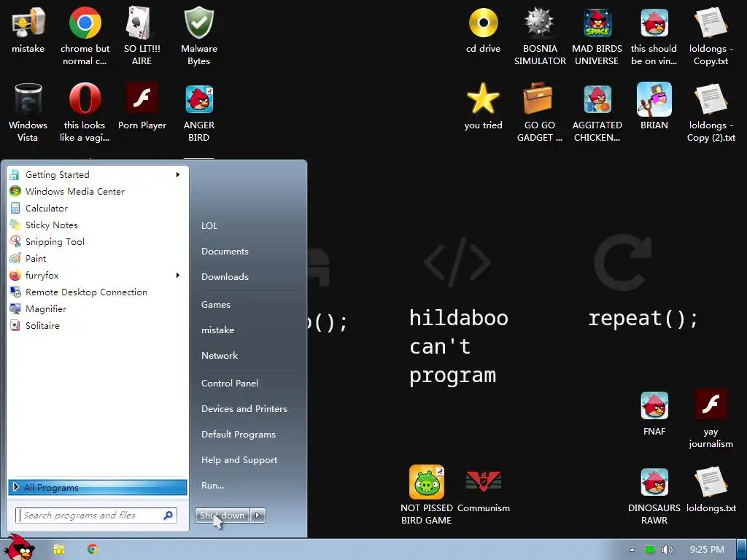Open Games from Start menu
Screen dimensions: 747x560
pos(216,305)
